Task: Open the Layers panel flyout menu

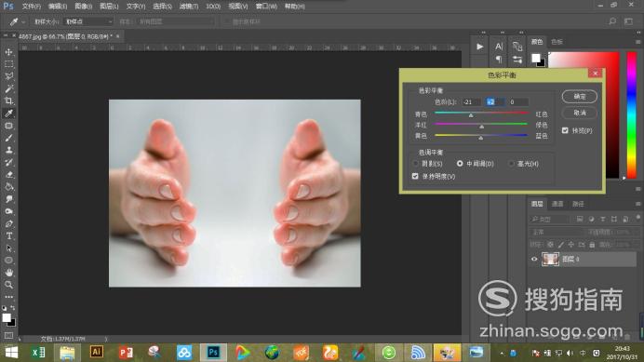Action: 637,204
